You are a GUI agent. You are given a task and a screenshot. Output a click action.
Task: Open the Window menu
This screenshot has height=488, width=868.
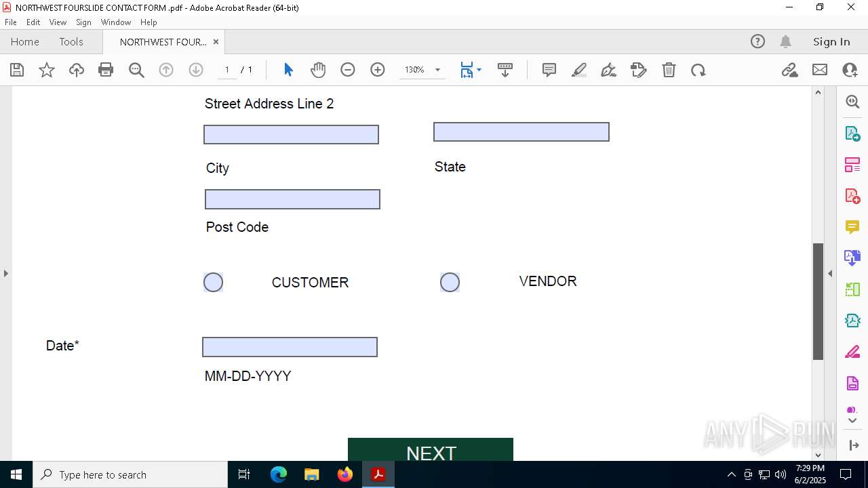point(116,22)
